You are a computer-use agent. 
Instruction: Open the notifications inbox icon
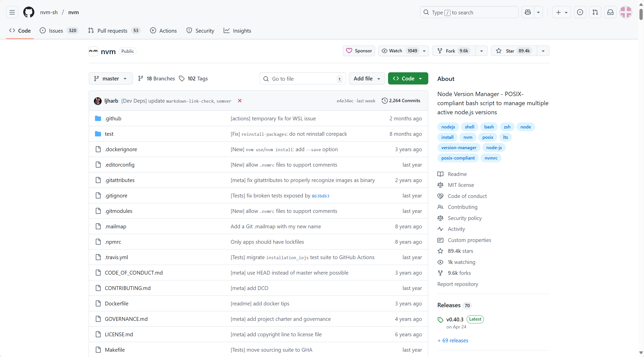(610, 12)
